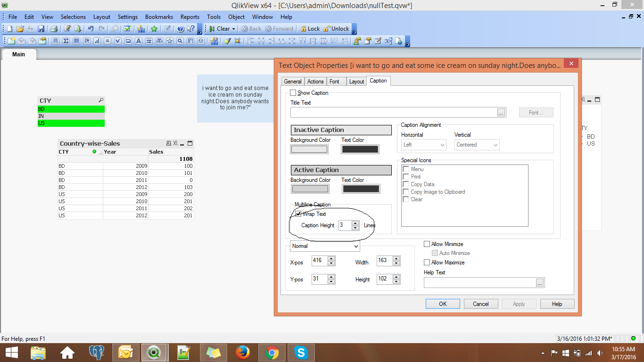Click the Cancel button
644x362 pixels.
[x=481, y=304]
